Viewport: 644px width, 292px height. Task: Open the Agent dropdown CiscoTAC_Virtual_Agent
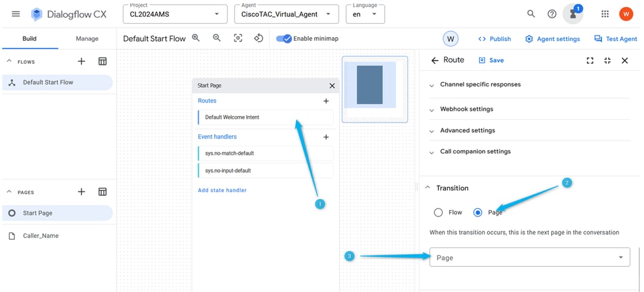click(287, 14)
